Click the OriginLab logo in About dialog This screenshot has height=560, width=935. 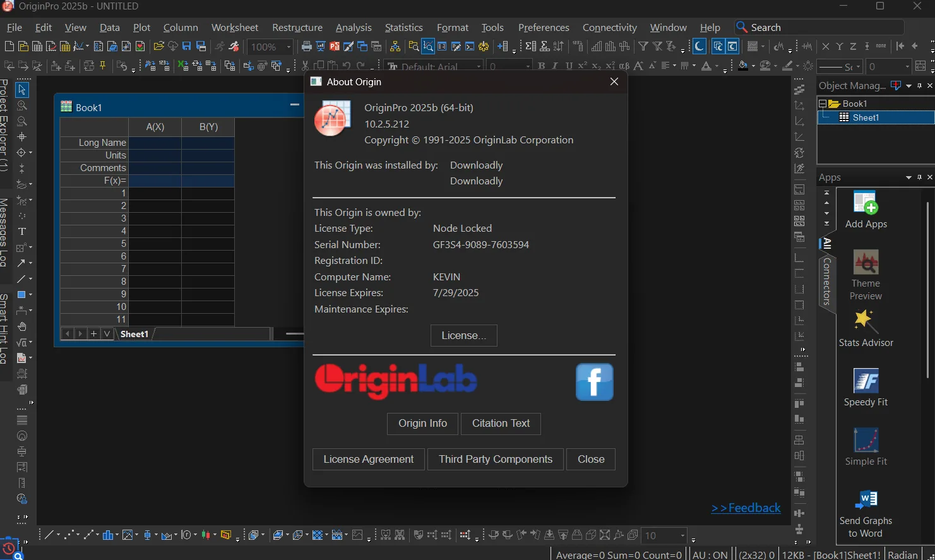396,382
